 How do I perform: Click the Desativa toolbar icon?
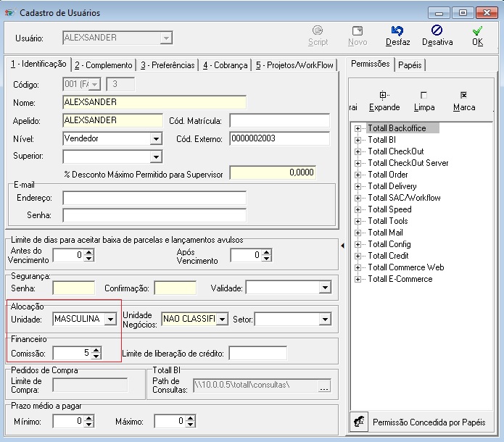437,30
